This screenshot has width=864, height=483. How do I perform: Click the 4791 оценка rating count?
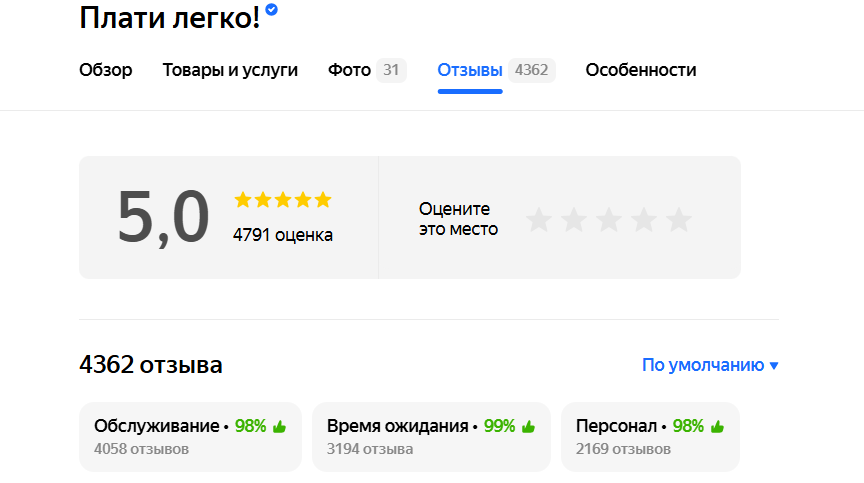[283, 235]
